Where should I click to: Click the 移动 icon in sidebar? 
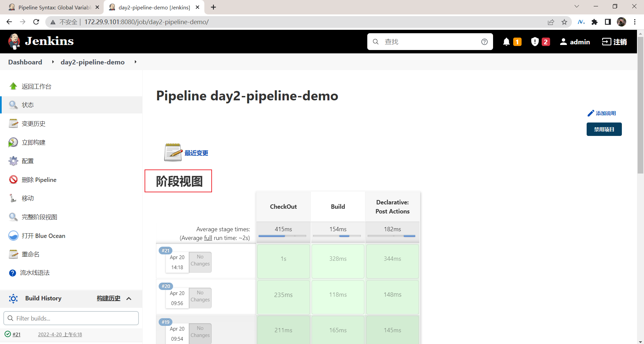[13, 198]
